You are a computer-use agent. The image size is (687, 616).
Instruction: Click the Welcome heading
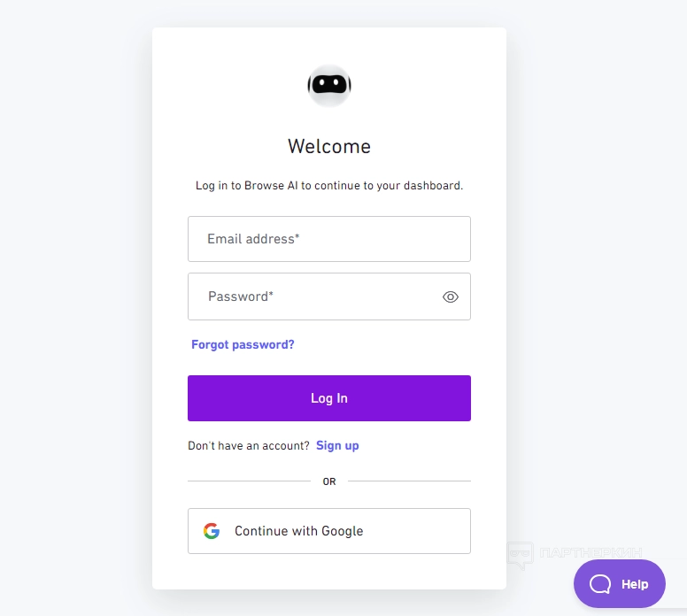click(x=329, y=146)
